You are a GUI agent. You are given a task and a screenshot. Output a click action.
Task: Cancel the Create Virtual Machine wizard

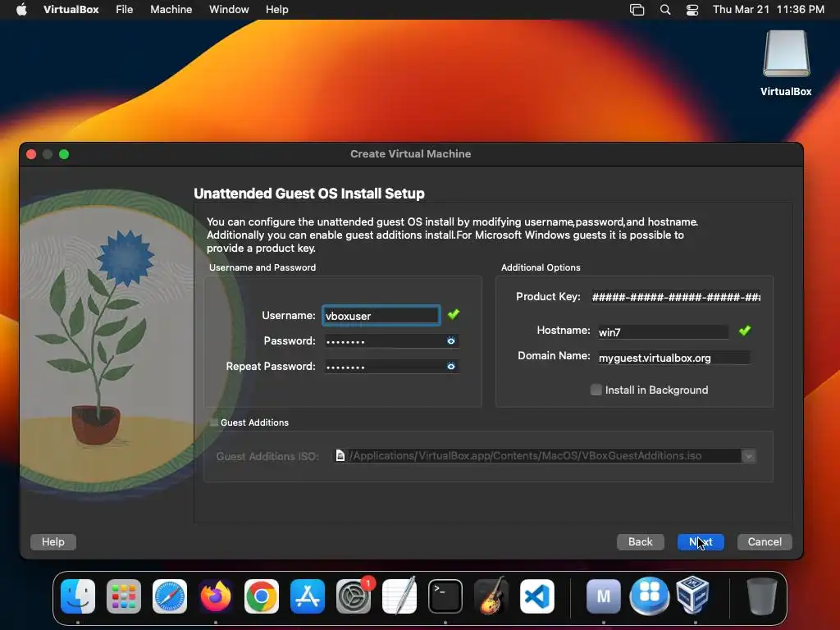tap(765, 541)
